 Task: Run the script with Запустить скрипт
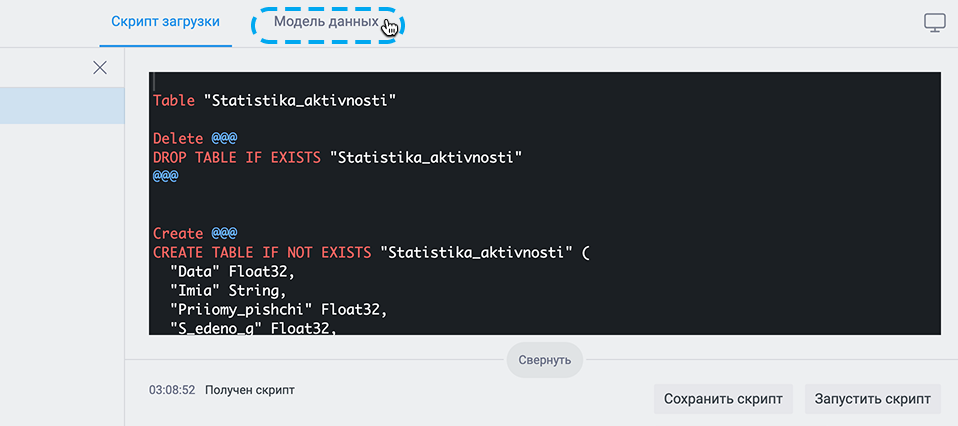pos(872,399)
